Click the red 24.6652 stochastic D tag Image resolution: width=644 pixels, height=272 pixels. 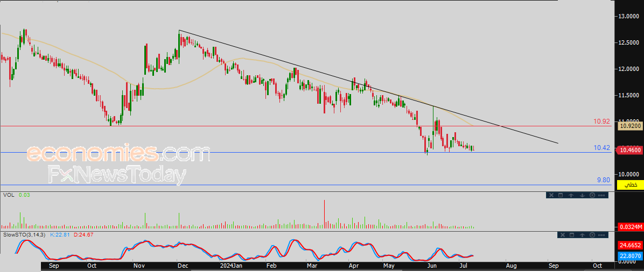[x=629, y=245]
